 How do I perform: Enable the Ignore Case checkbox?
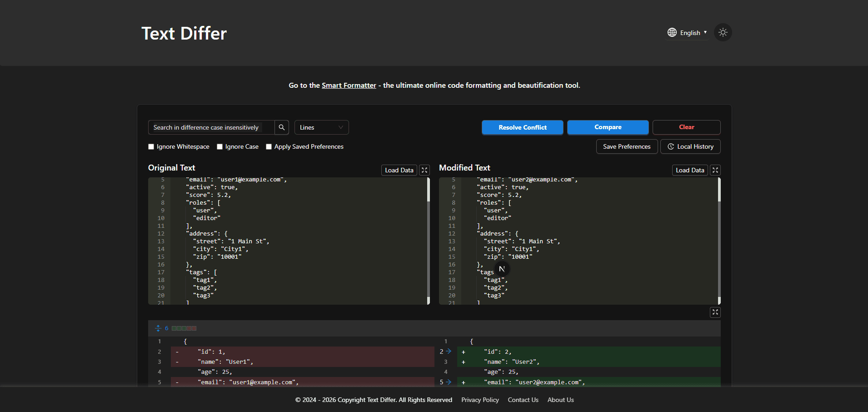tap(220, 147)
